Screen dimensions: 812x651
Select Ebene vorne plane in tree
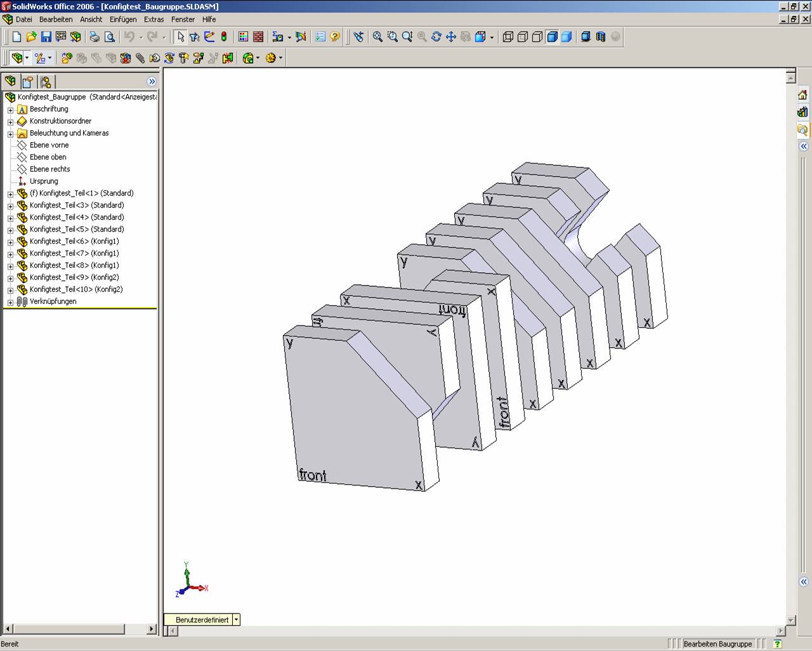49,145
